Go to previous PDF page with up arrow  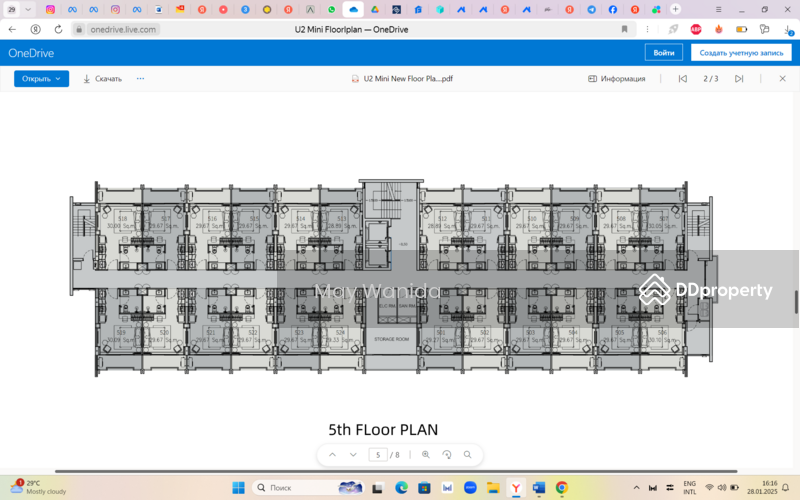tap(332, 455)
